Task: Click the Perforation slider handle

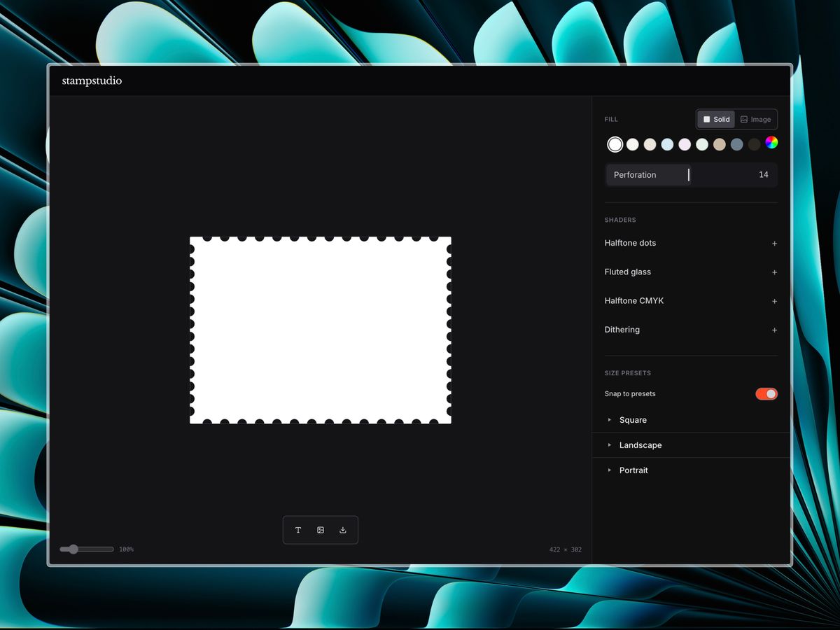Action: [x=689, y=174]
